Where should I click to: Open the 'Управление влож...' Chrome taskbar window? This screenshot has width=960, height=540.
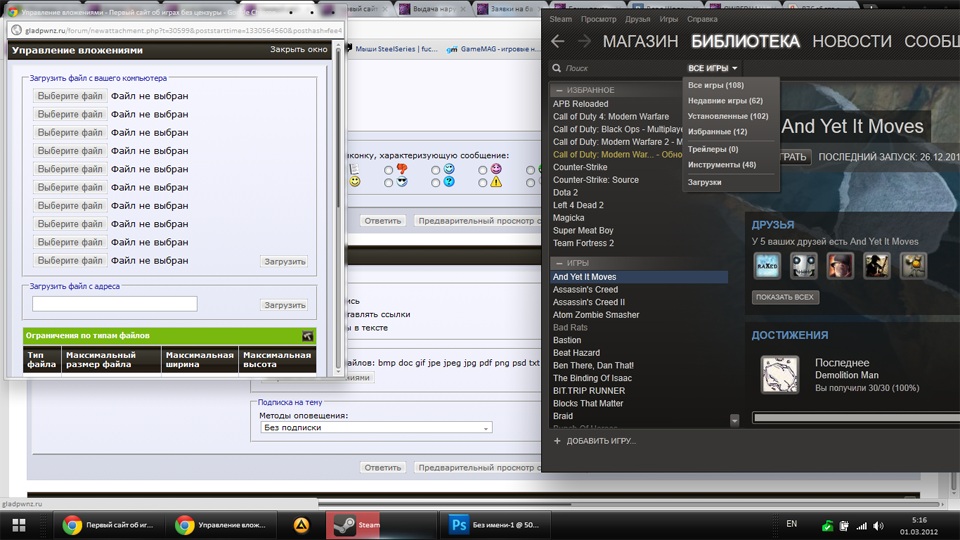(220, 525)
